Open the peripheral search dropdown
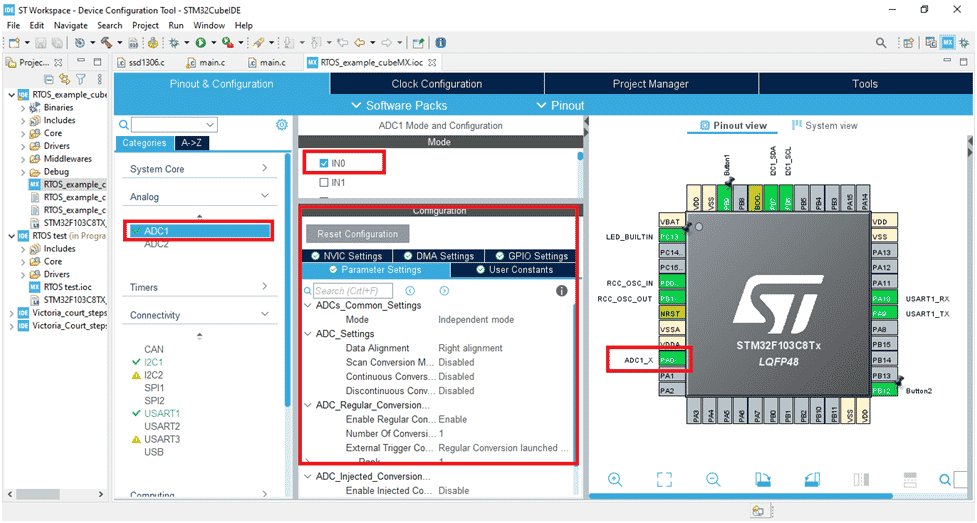This screenshot has height=523, width=977. pos(210,125)
